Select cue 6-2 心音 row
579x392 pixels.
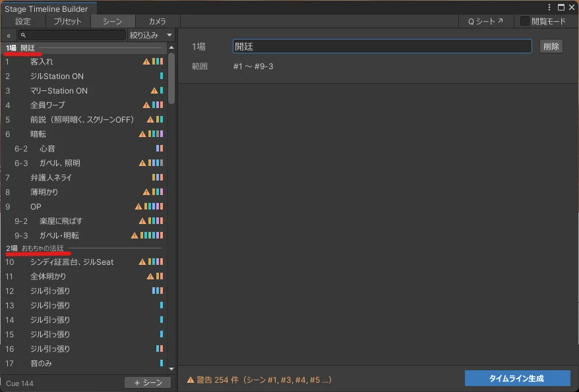(84, 149)
